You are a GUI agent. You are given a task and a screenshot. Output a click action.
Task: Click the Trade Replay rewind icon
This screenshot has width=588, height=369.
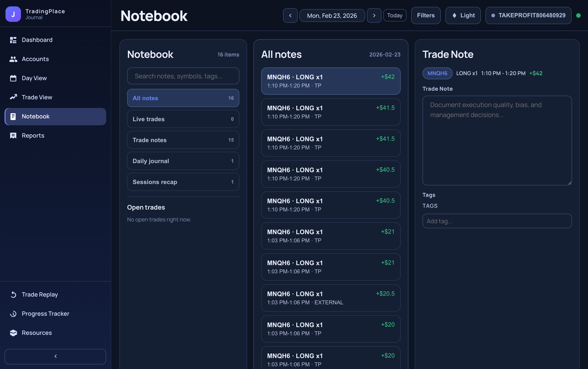(x=13, y=294)
